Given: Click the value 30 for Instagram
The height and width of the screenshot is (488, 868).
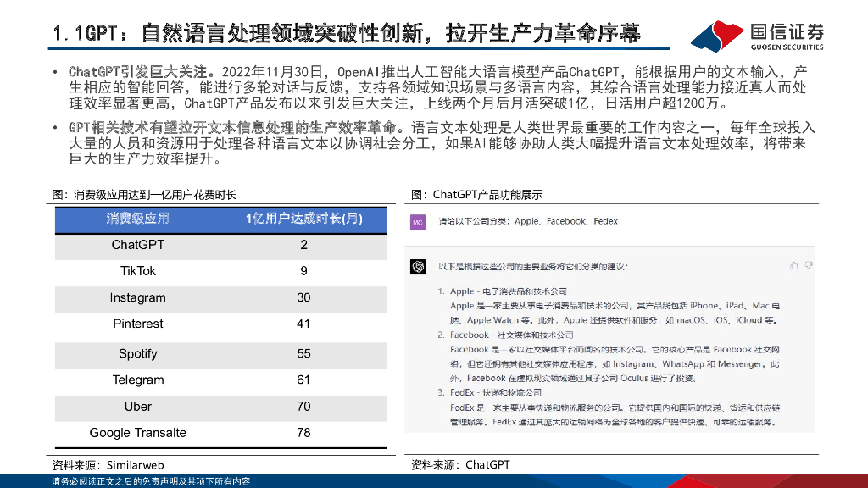Looking at the screenshot, I should pos(303,297).
